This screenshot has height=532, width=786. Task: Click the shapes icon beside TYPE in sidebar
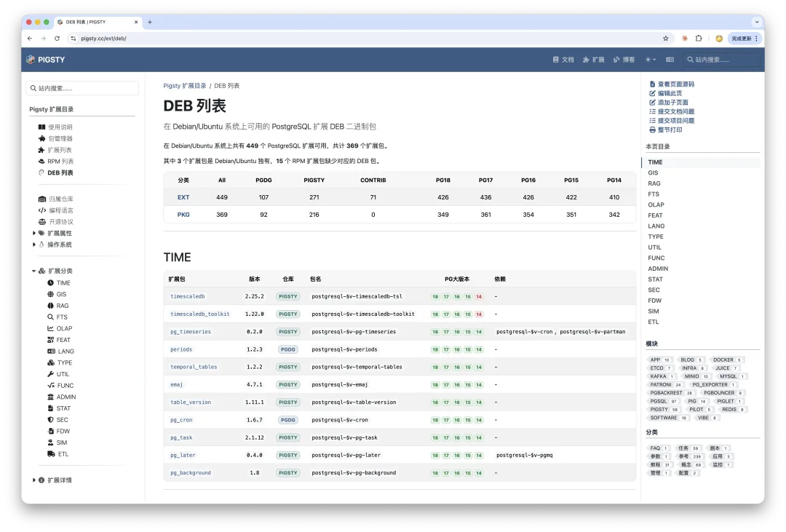pos(51,363)
